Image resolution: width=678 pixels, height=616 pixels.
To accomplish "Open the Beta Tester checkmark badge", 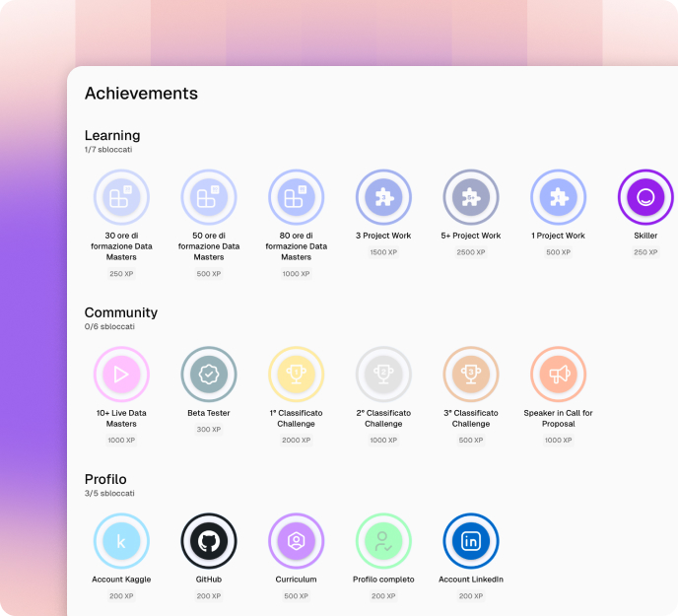I will [x=209, y=375].
